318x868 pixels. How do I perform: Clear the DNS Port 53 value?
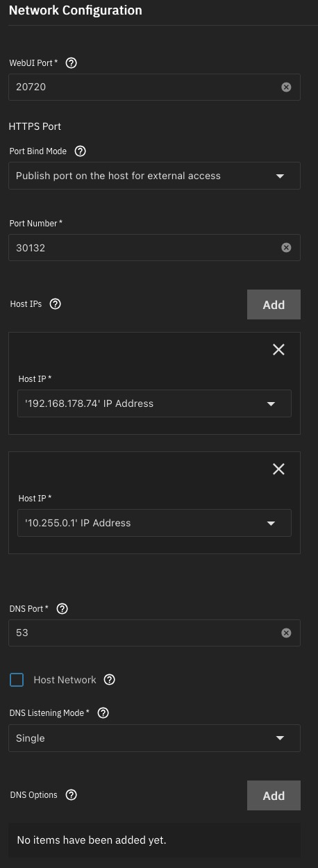pos(286,633)
